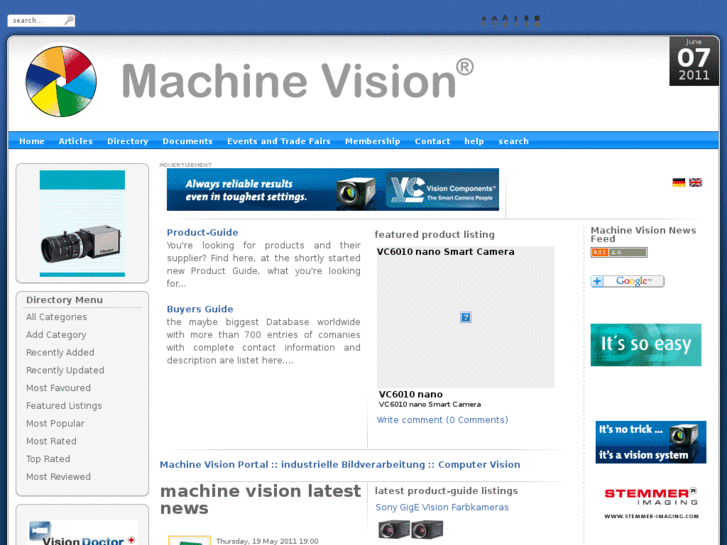Click 'machine vision latest news' heading
Image resolution: width=727 pixels, height=545 pixels.
[260, 500]
